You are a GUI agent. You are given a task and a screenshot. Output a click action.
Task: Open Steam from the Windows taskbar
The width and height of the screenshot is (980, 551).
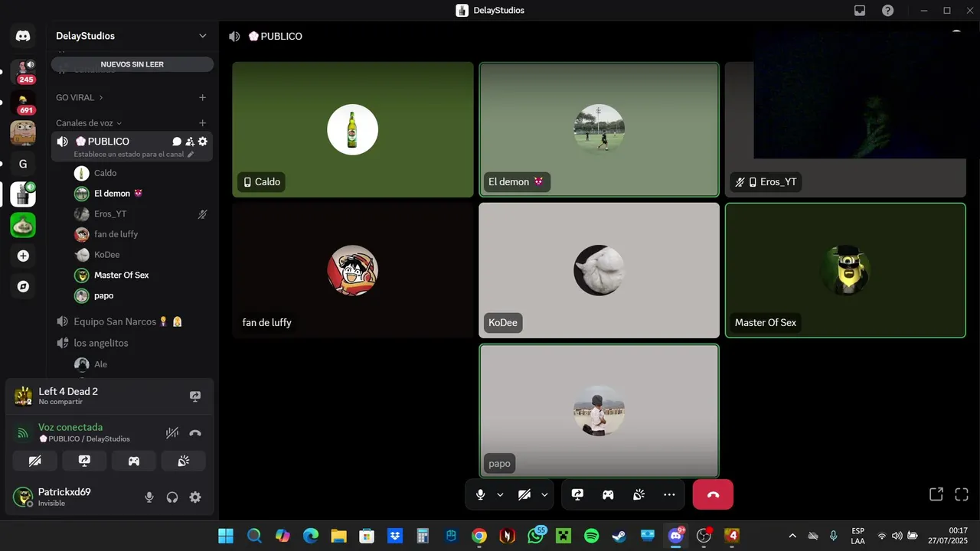[x=619, y=536]
